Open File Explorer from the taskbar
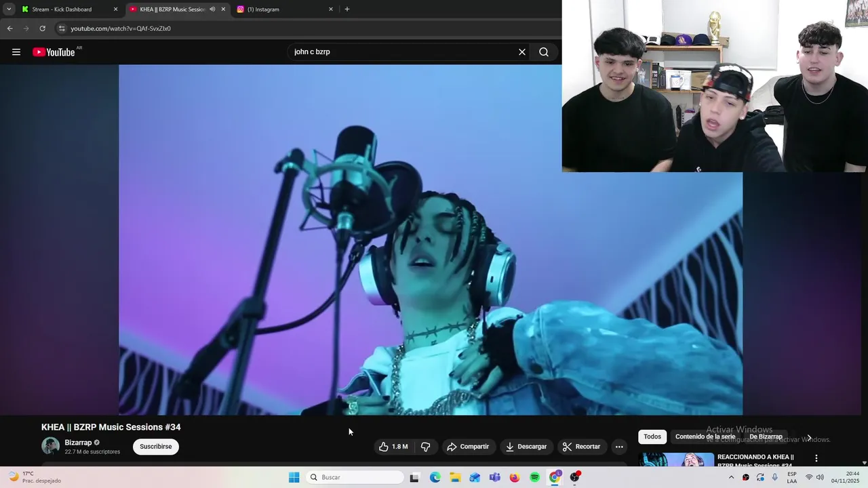Image resolution: width=868 pixels, height=488 pixels. click(455, 477)
